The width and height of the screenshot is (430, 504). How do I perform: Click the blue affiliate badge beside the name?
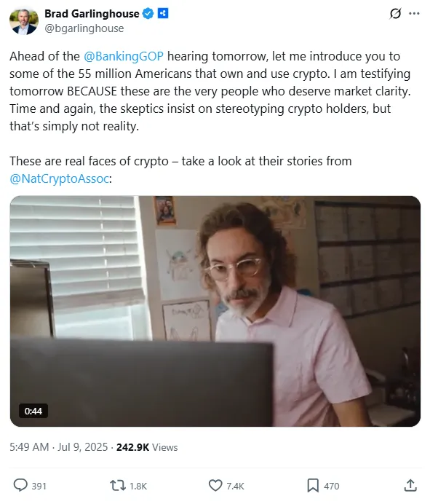coord(163,14)
